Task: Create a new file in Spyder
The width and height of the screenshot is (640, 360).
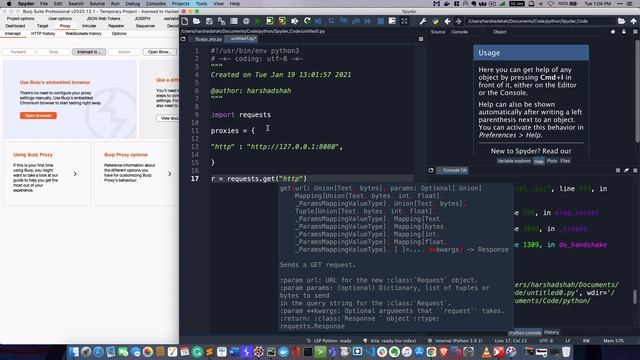Action: 184,21
